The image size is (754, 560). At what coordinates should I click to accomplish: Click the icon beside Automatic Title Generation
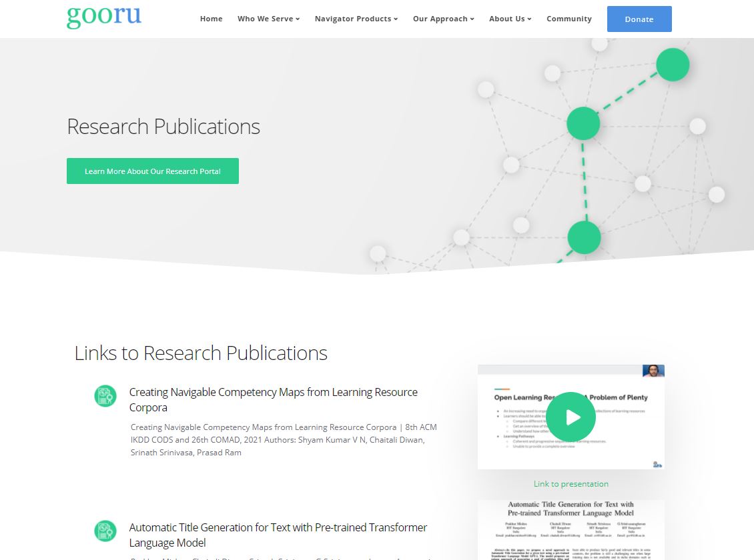(x=105, y=531)
